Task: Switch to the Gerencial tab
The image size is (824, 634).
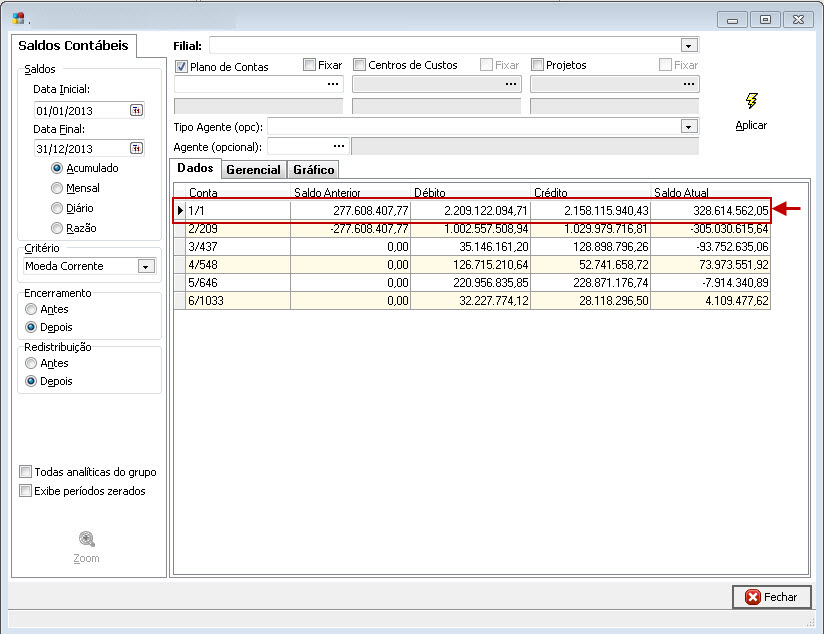Action: click(253, 170)
